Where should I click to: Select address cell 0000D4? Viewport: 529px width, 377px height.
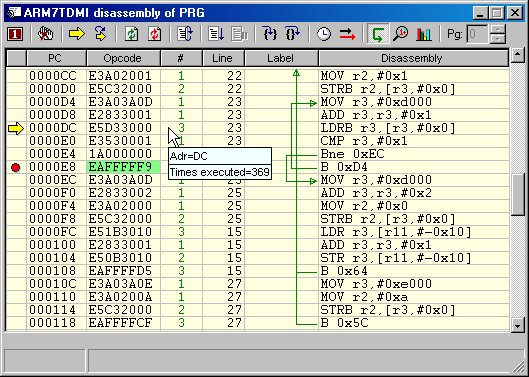point(56,102)
